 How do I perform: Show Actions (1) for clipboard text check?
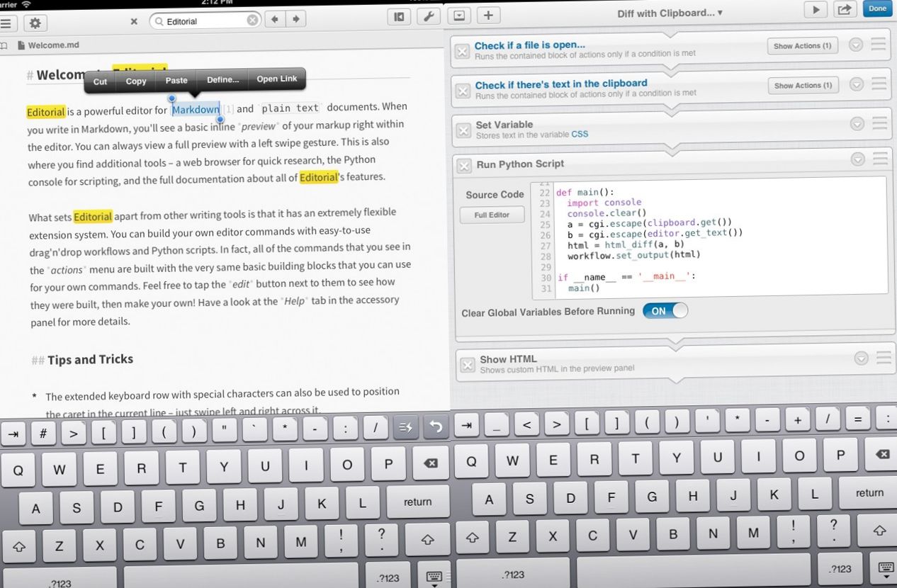803,86
